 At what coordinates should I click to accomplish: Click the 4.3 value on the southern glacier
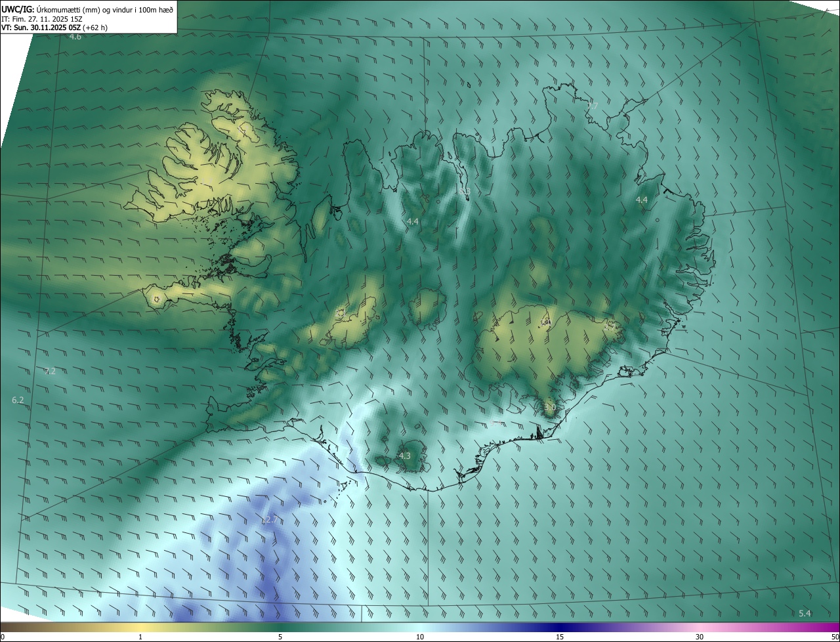click(405, 456)
